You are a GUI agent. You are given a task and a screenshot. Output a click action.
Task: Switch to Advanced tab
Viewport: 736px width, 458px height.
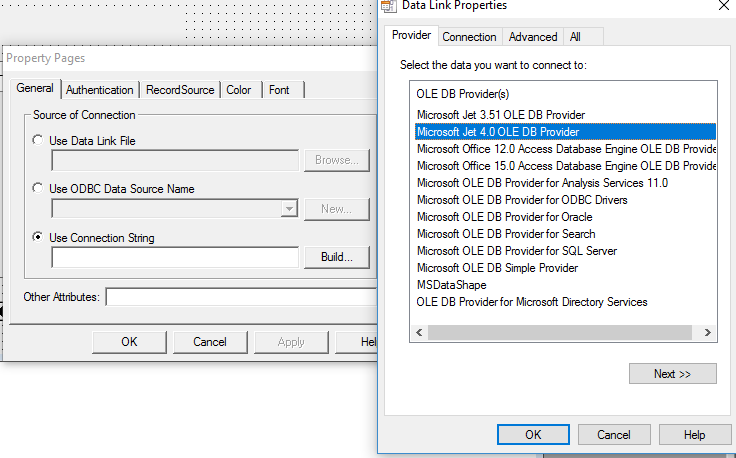533,37
